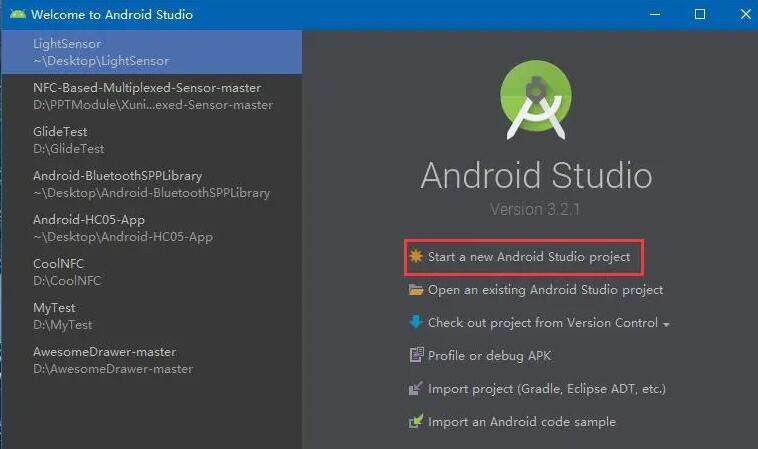Viewport: 758px width, 449px height.
Task: Close the Welcome to Android Studio window
Action: (x=745, y=14)
